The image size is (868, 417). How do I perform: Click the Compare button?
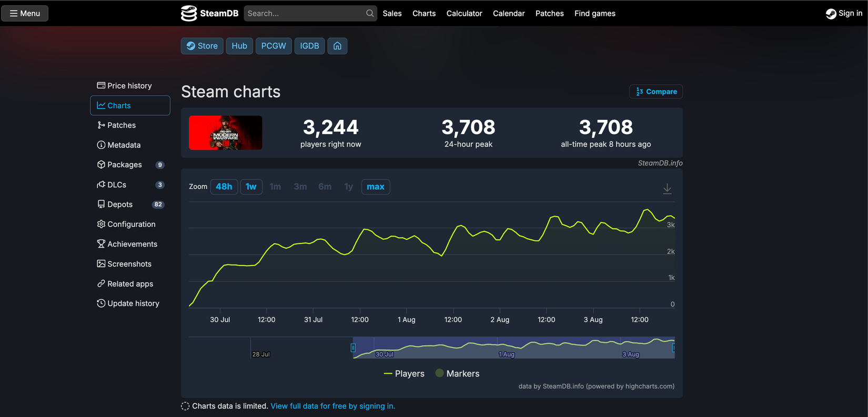tap(656, 91)
